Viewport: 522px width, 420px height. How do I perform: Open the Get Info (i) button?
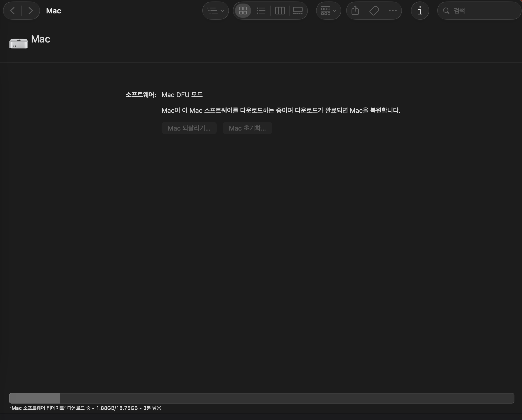420,11
